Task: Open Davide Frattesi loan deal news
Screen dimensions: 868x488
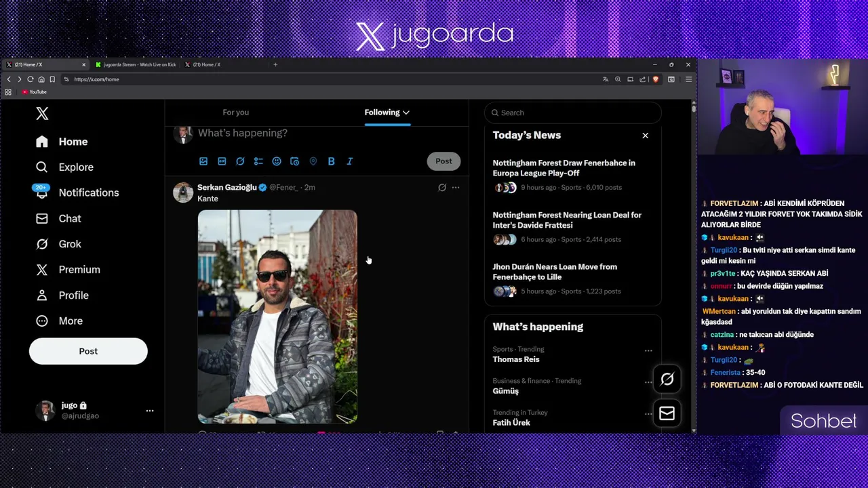Action: [573, 227]
